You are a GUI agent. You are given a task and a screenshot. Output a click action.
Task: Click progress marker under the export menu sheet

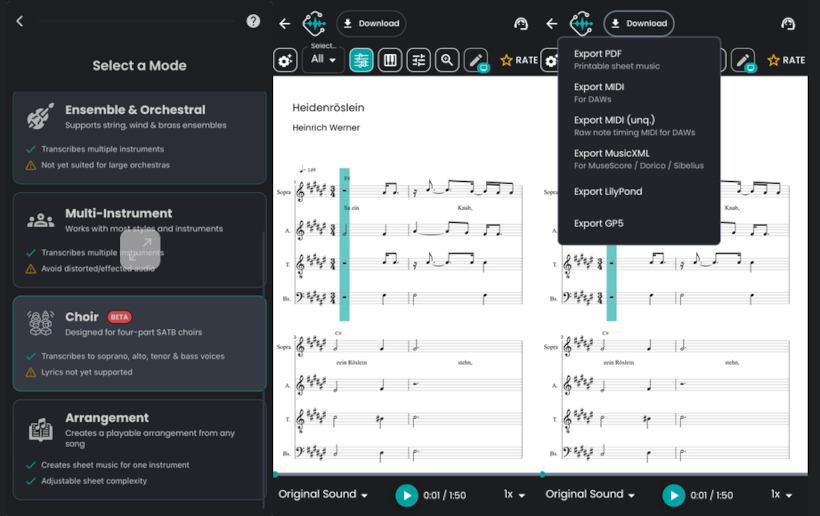coord(543,475)
